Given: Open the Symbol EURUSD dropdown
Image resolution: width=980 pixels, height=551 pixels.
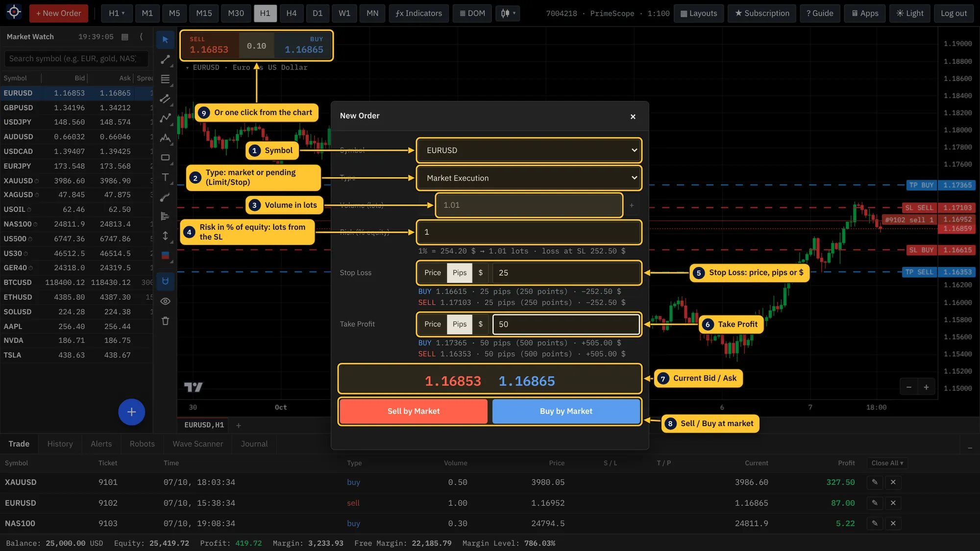Looking at the screenshot, I should pos(529,150).
